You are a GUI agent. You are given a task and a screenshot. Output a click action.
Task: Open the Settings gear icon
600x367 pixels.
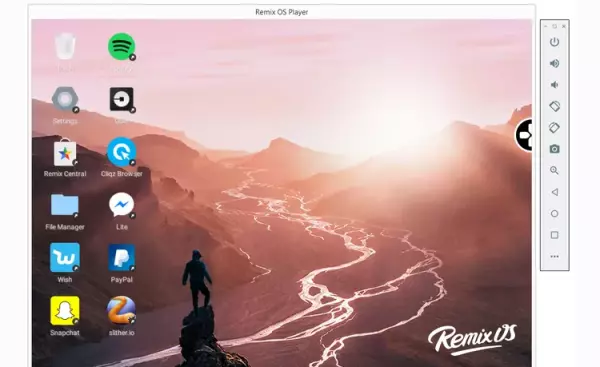65,99
